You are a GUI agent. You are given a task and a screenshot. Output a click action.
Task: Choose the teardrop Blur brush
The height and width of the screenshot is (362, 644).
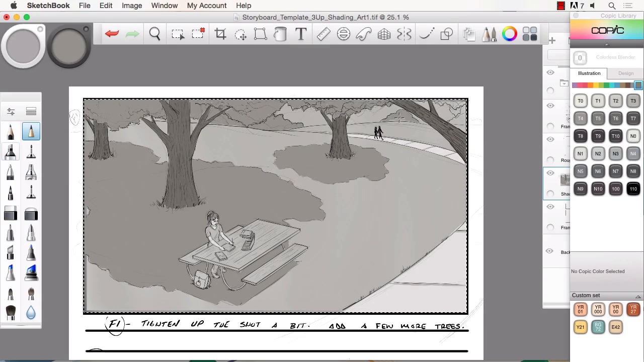tap(31, 313)
